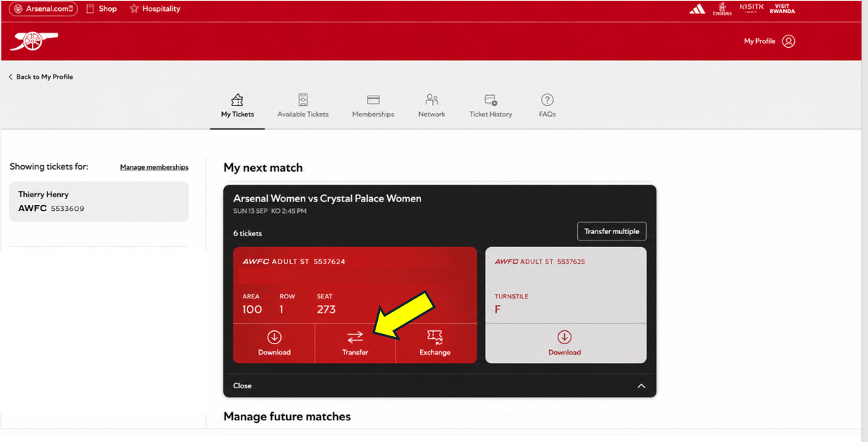Viewport: 868px width, 442px height.
Task: Click the Exchange ticket icon
Action: 435,337
